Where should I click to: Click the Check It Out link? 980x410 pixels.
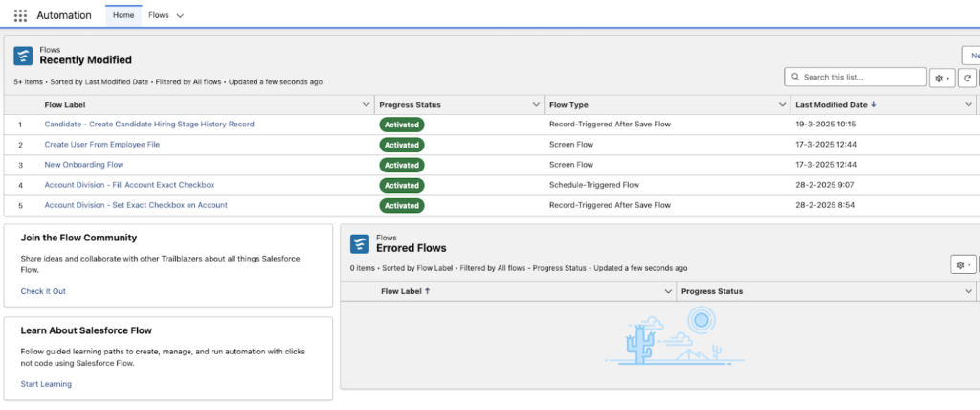[43, 291]
